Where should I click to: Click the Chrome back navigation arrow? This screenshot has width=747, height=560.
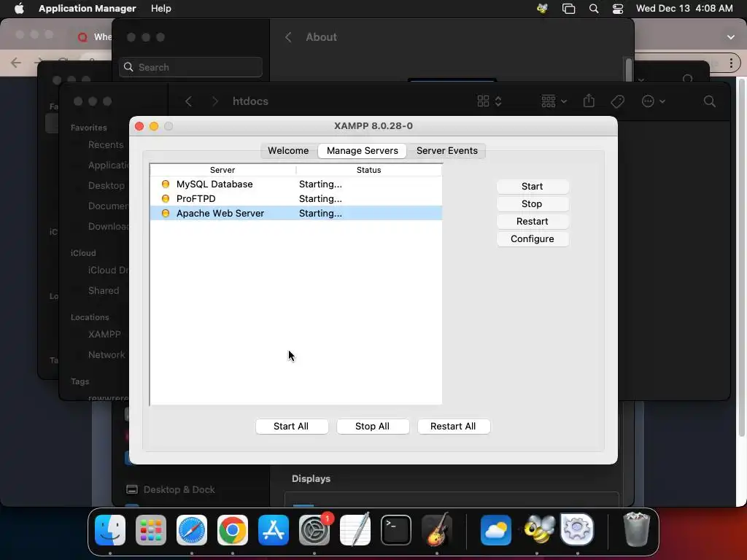tap(16, 63)
